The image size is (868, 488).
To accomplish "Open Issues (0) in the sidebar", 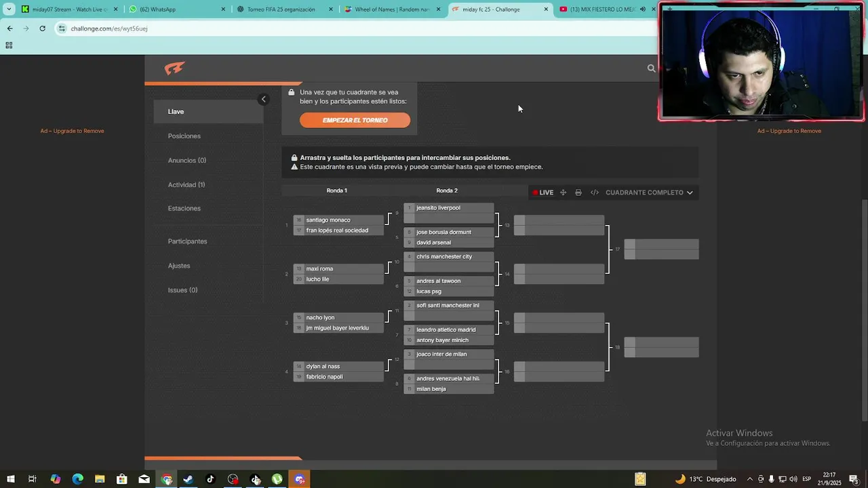I will 183,290.
